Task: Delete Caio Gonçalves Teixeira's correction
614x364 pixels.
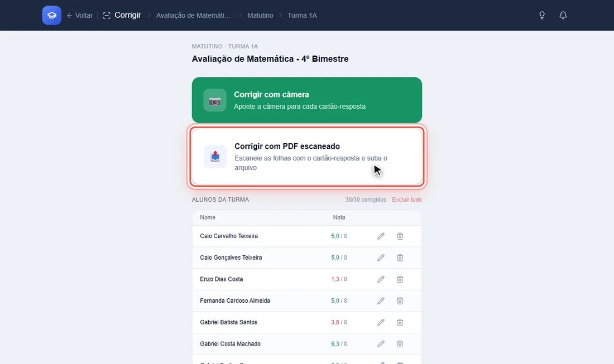Action: [400, 258]
